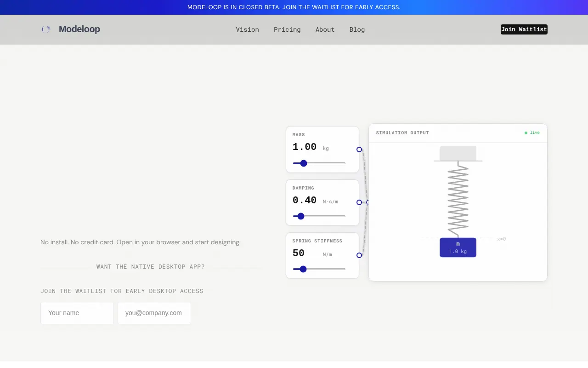Viewport: 588px width, 368px height.
Task: Click the "No install. No credit card" text
Action: click(x=141, y=242)
